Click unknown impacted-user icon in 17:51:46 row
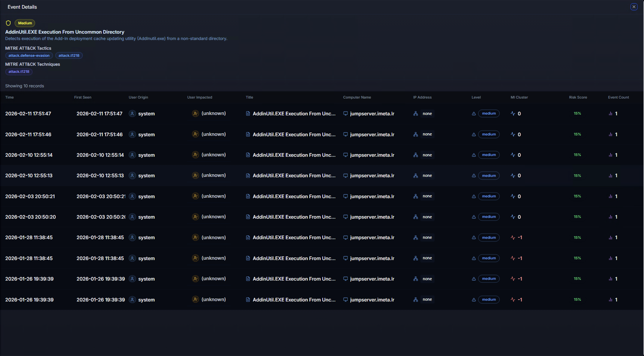This screenshot has height=356, width=644. tap(195, 134)
